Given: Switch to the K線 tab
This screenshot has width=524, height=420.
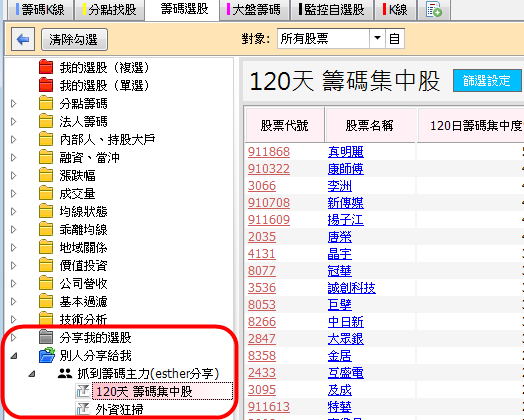Looking at the screenshot, I should [x=395, y=10].
